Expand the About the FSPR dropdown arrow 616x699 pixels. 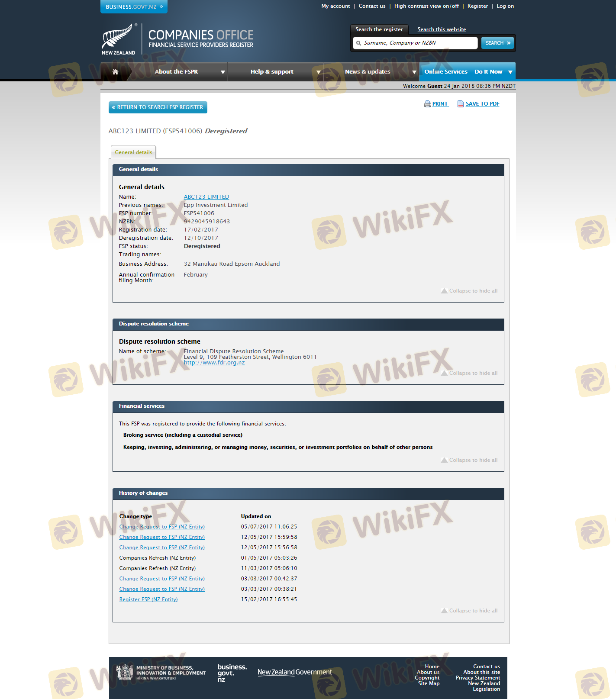click(x=223, y=72)
